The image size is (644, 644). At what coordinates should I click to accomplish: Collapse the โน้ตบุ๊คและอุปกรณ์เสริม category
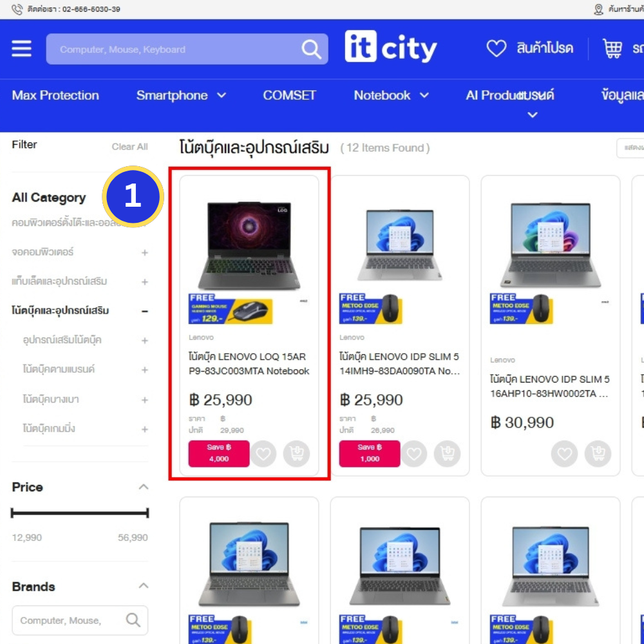144,311
